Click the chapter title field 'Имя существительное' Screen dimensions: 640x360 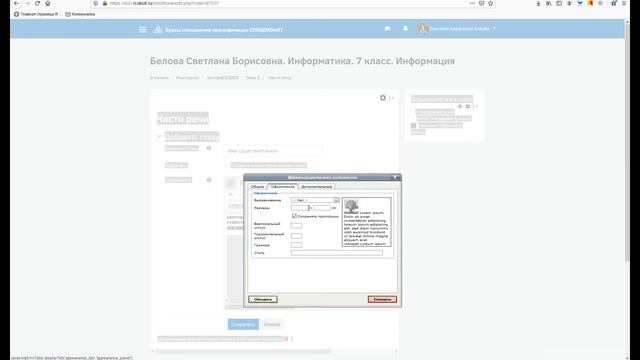(x=273, y=151)
